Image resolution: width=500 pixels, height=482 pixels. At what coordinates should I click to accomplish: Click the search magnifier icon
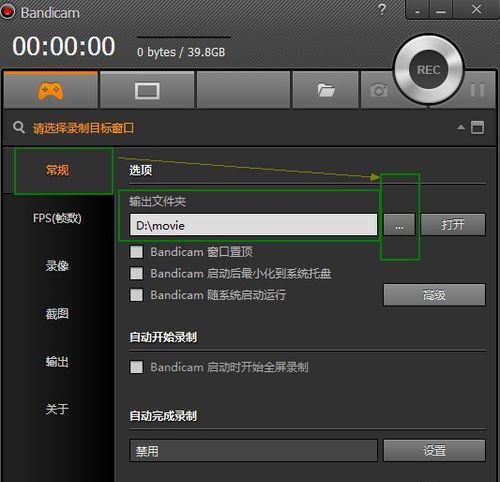(19, 128)
